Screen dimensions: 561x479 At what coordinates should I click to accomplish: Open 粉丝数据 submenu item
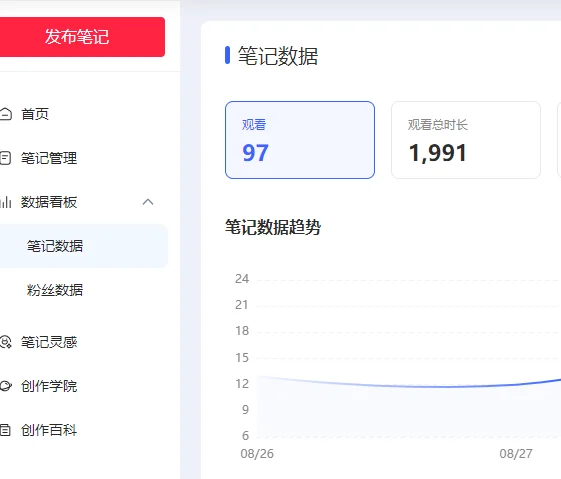coord(55,290)
